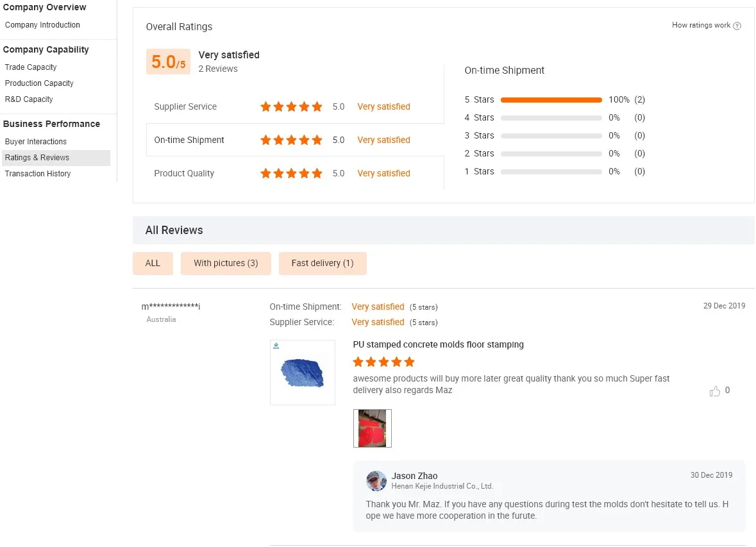Filter reviews by Fast delivery (1)
The height and width of the screenshot is (547, 756).
[x=322, y=264]
